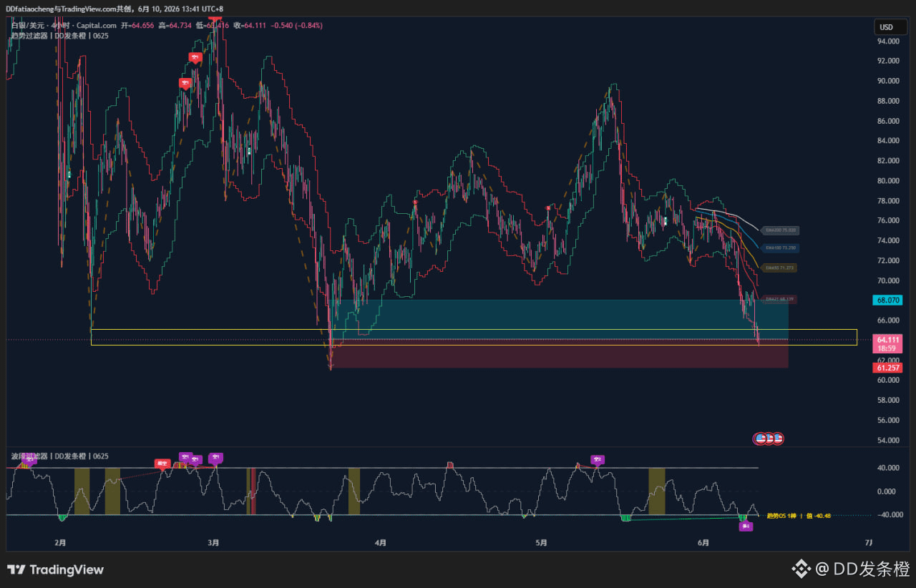Click the cyan 68.070 price label
Screen dimensions: 916x588
click(887, 300)
